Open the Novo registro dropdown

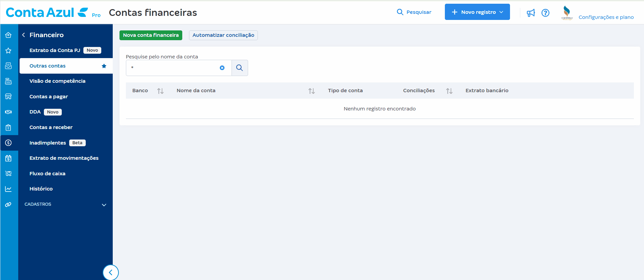[477, 12]
